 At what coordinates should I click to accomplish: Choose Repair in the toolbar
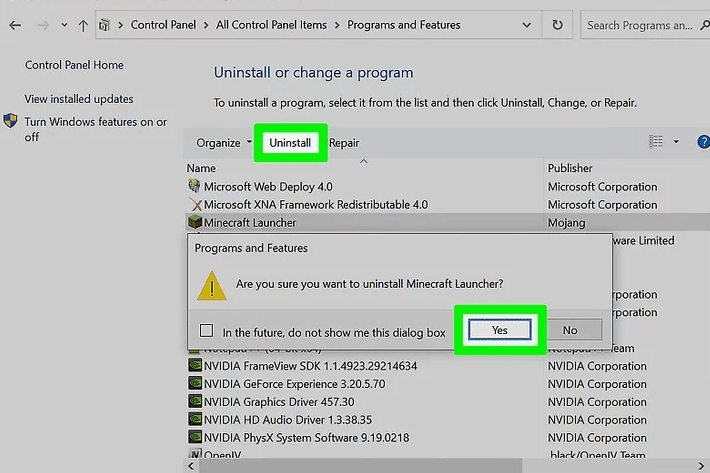point(344,143)
